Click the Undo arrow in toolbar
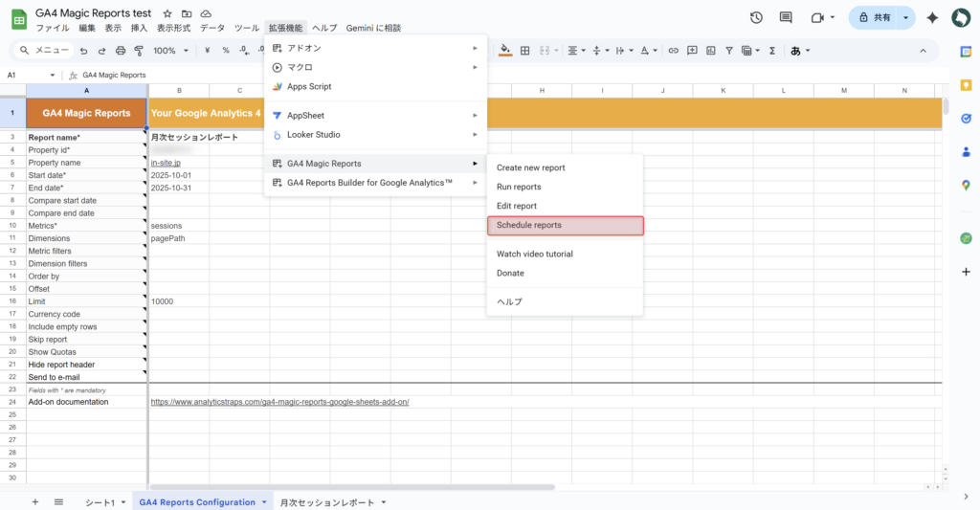Screen dimensions: 980x510 tap(84, 51)
